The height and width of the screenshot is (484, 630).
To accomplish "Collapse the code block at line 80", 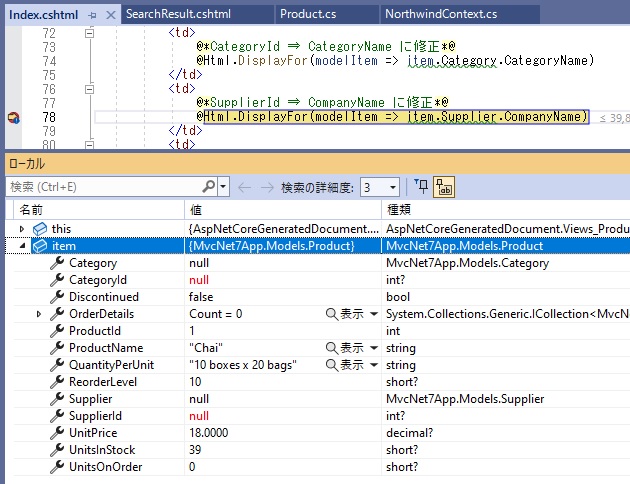I will 90,145.
